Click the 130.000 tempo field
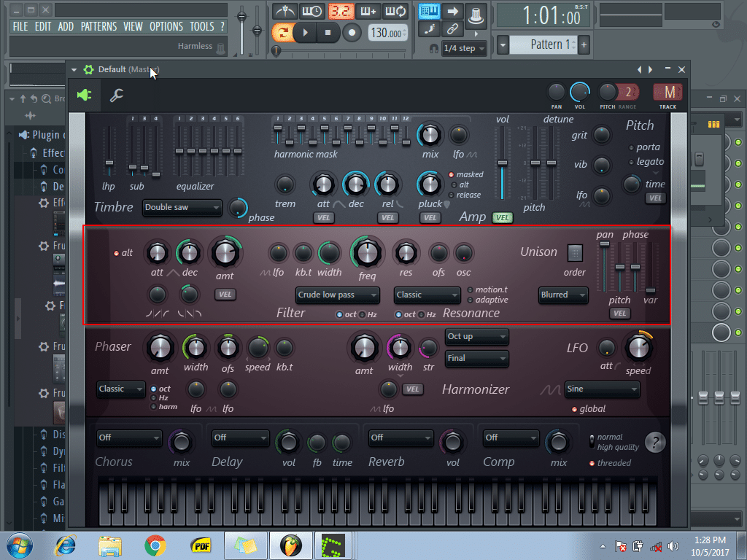 (388, 32)
